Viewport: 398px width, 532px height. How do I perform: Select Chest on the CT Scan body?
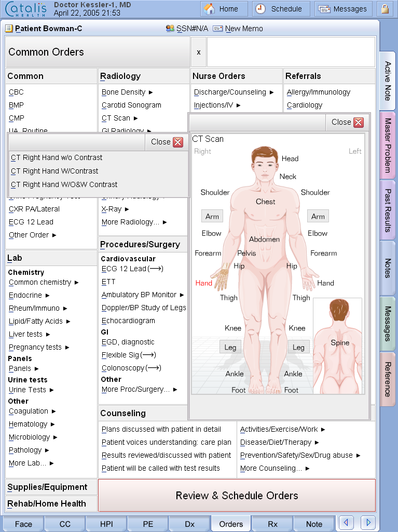coord(266,202)
